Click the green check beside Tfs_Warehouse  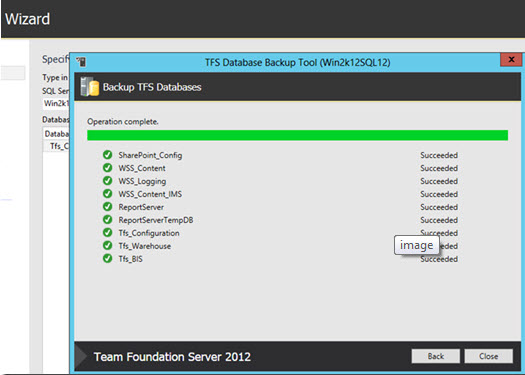107,245
